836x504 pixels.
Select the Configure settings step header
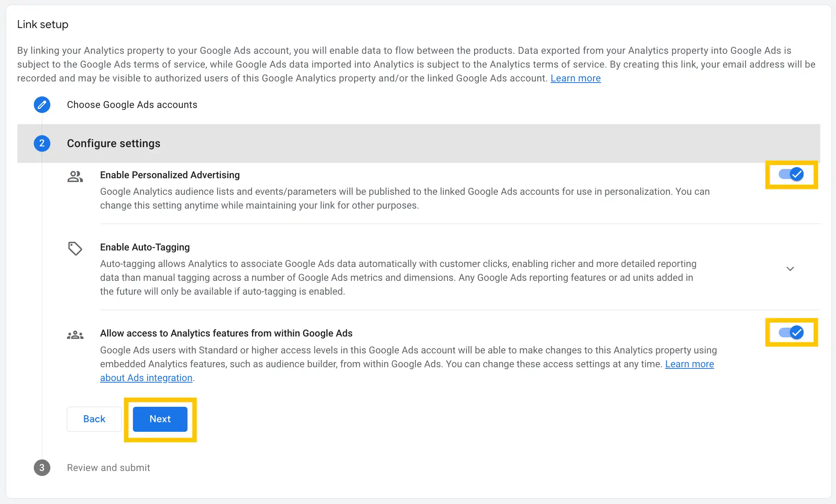click(113, 143)
